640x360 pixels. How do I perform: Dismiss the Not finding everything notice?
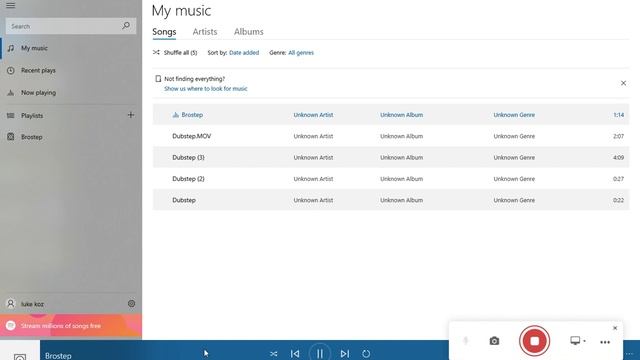pyautogui.click(x=623, y=83)
